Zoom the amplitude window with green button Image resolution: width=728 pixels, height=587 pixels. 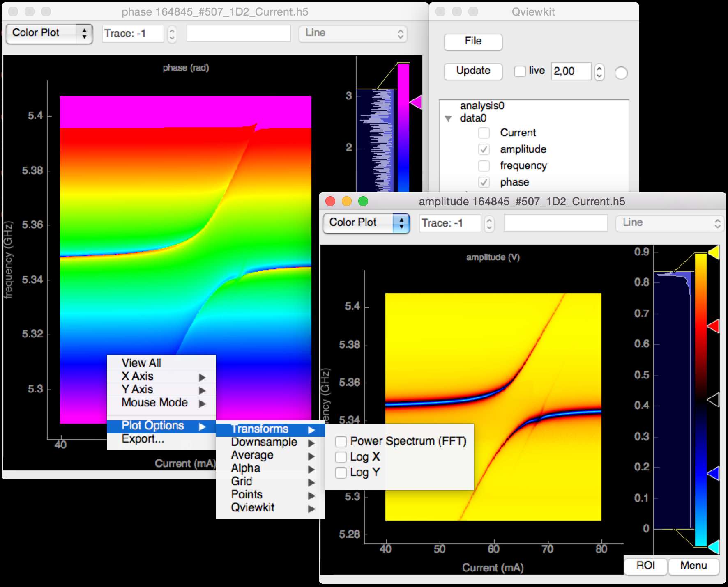(363, 201)
